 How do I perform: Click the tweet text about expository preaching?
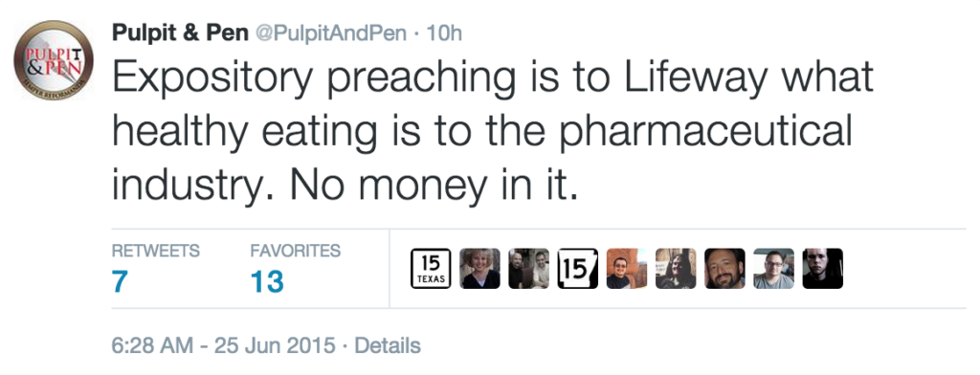coord(493,131)
